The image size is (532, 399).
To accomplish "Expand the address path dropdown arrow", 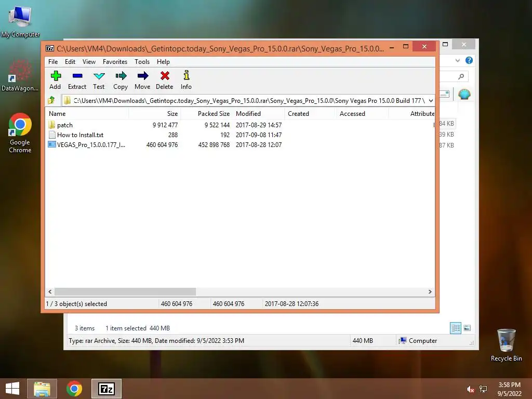I will [x=431, y=100].
